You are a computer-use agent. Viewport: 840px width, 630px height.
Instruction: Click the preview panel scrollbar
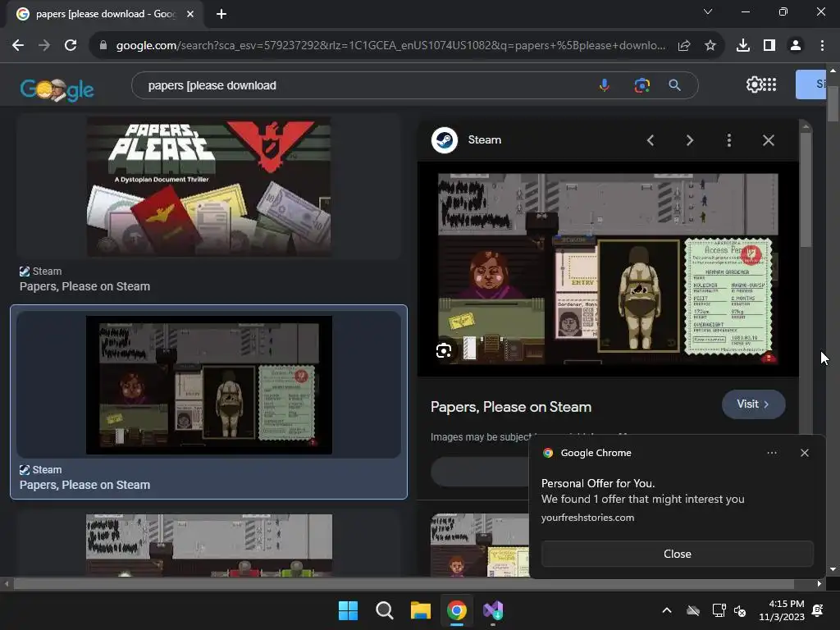coord(806,190)
